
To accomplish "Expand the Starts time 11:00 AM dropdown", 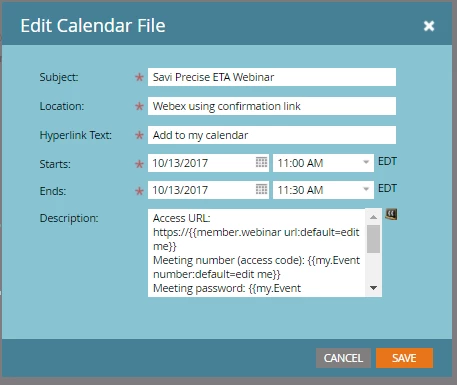I will tap(366, 163).
